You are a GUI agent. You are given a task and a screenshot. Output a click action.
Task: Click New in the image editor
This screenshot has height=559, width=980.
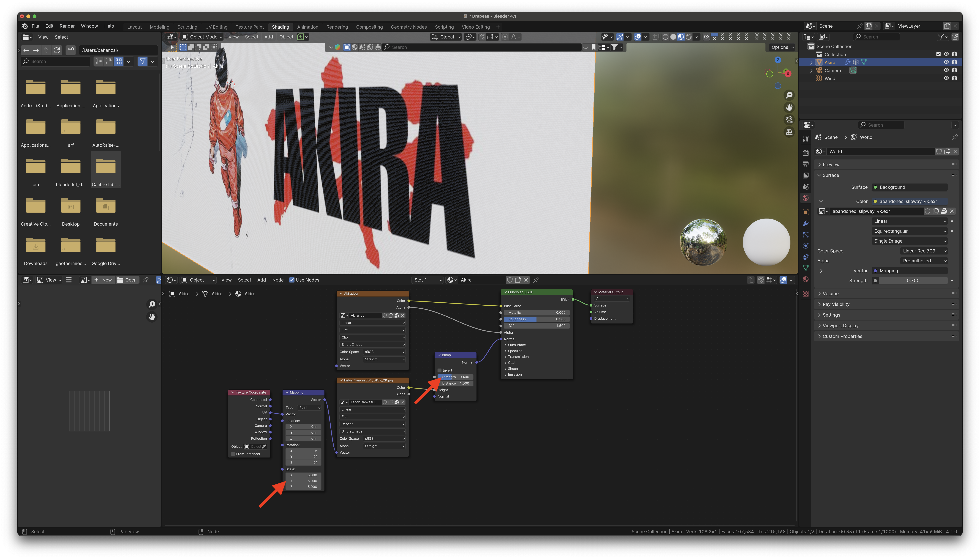point(103,280)
